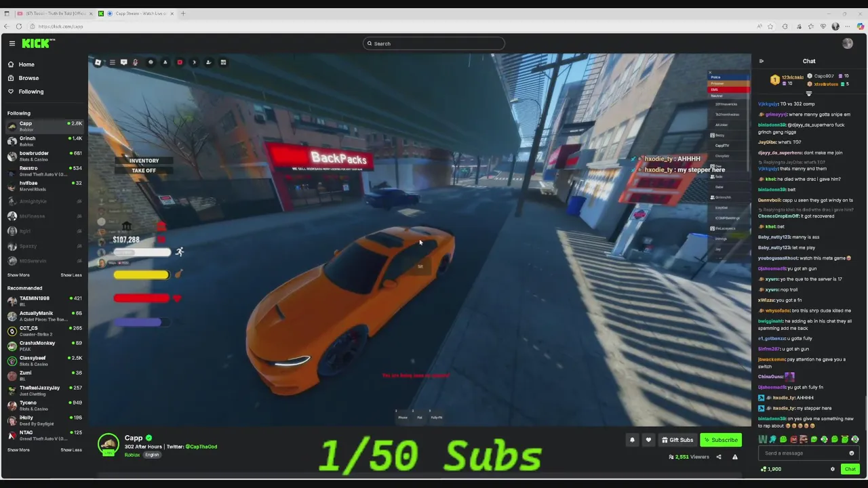Viewport: 868px width, 488px height.
Task: Follow Capp with the heart button
Action: click(648, 440)
